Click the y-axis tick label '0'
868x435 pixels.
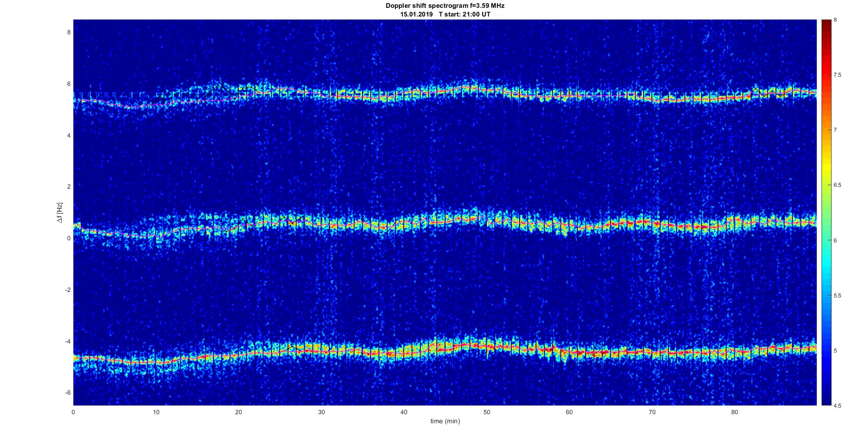[69, 238]
